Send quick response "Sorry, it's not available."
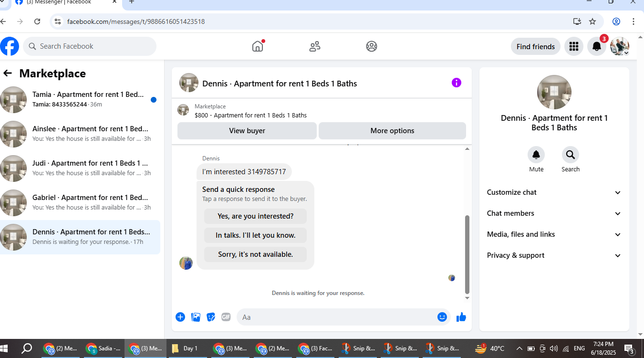This screenshot has height=358, width=644. [256, 254]
